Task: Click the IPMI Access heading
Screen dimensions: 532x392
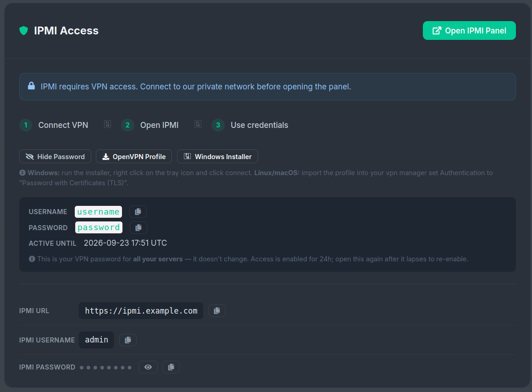Action: pos(66,31)
